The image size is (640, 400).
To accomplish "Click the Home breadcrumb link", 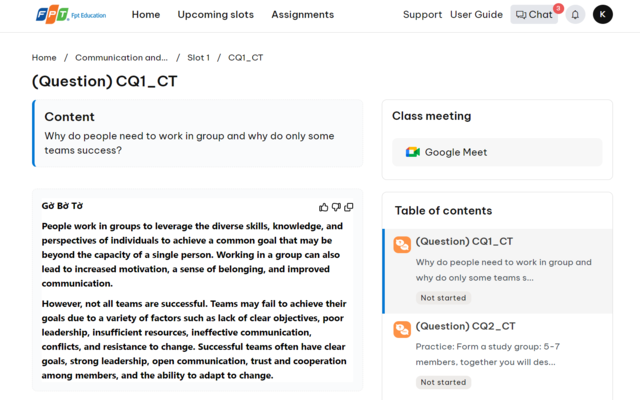I will (44, 58).
